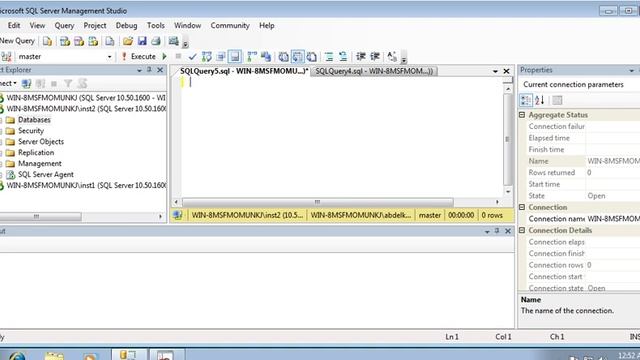Switch output to Results to Text
The height and width of the screenshot is (360, 640).
point(283,57)
